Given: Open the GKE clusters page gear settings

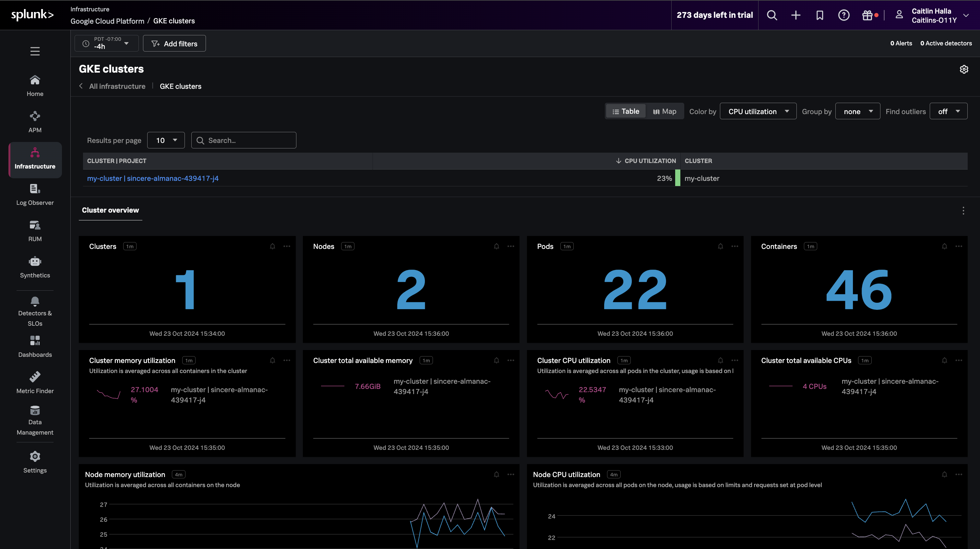Looking at the screenshot, I should tap(964, 69).
